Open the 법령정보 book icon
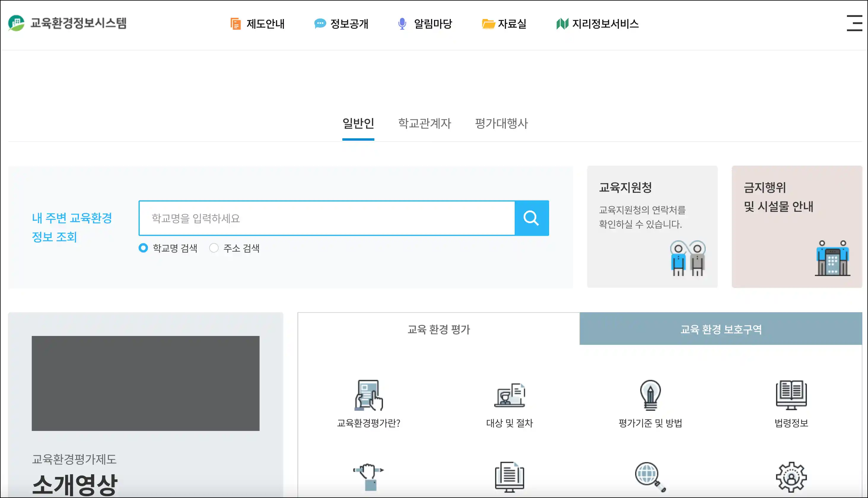The width and height of the screenshot is (868, 498). click(x=791, y=395)
